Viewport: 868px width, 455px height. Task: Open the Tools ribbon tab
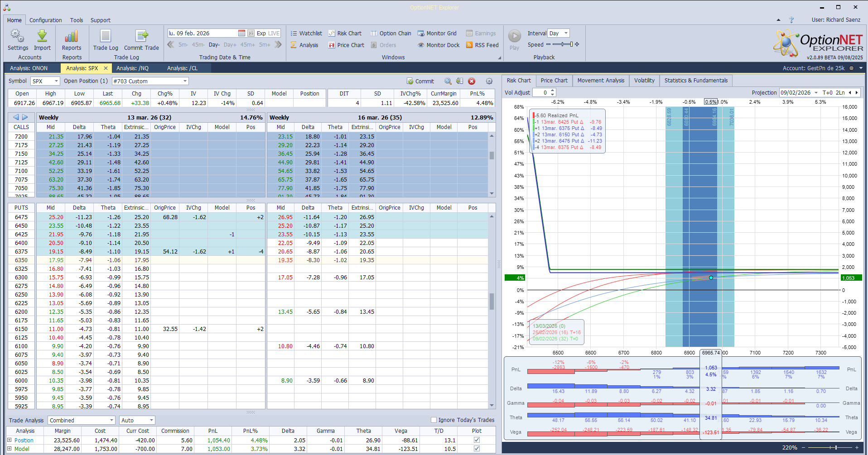tap(77, 20)
